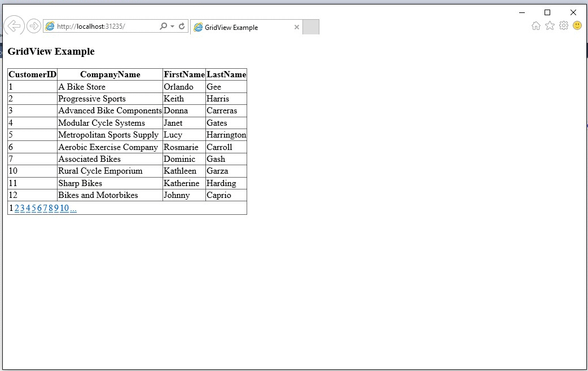Click the CompanyName column header
Viewport: 588px width, 371px height.
pos(110,74)
